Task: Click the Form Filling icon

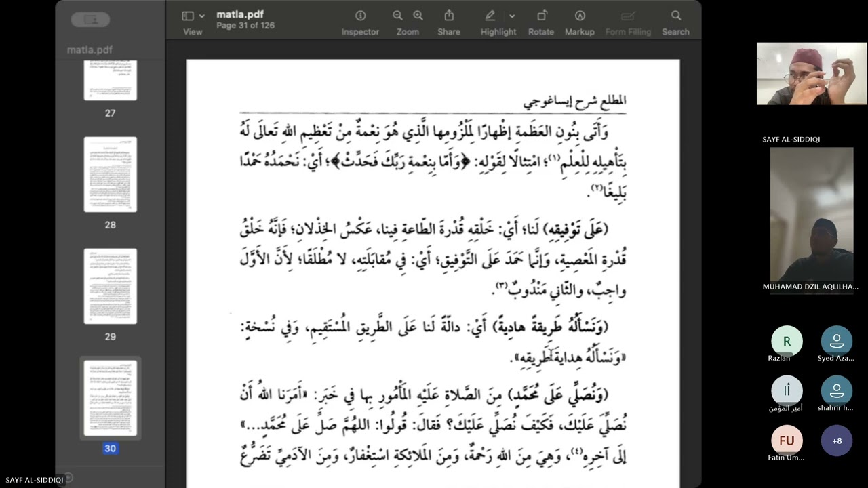Action: point(628,16)
